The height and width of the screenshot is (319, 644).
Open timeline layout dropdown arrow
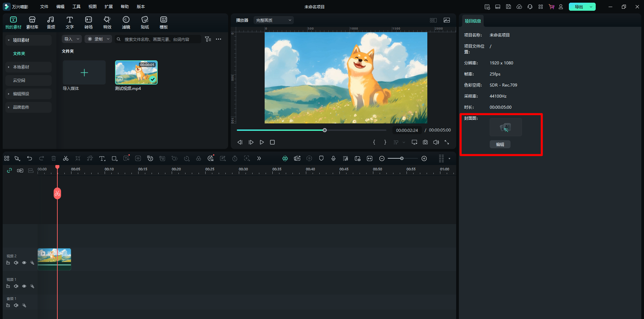[449, 158]
